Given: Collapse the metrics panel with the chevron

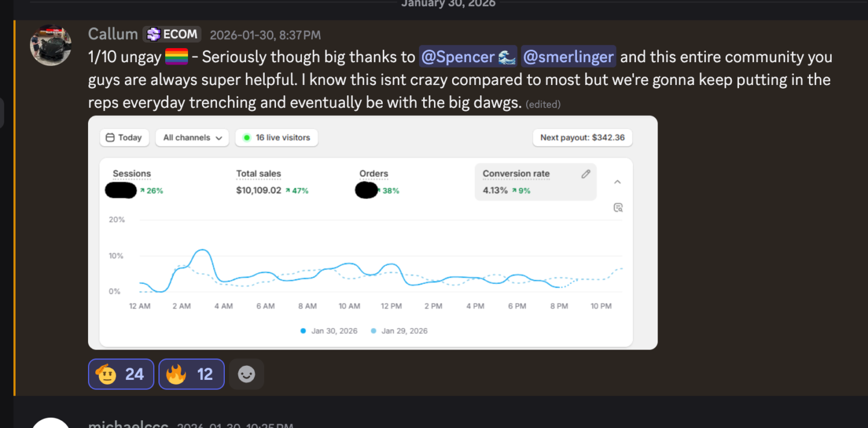Looking at the screenshot, I should tap(617, 182).
